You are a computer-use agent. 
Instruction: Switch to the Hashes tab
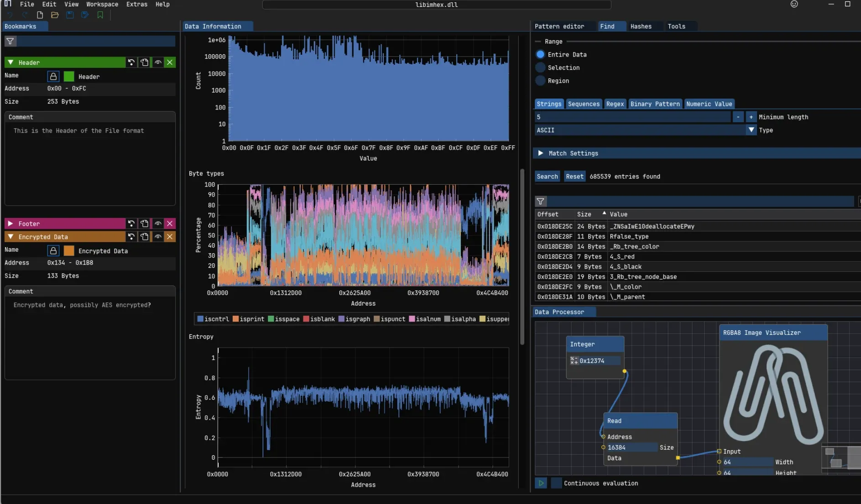tap(641, 26)
